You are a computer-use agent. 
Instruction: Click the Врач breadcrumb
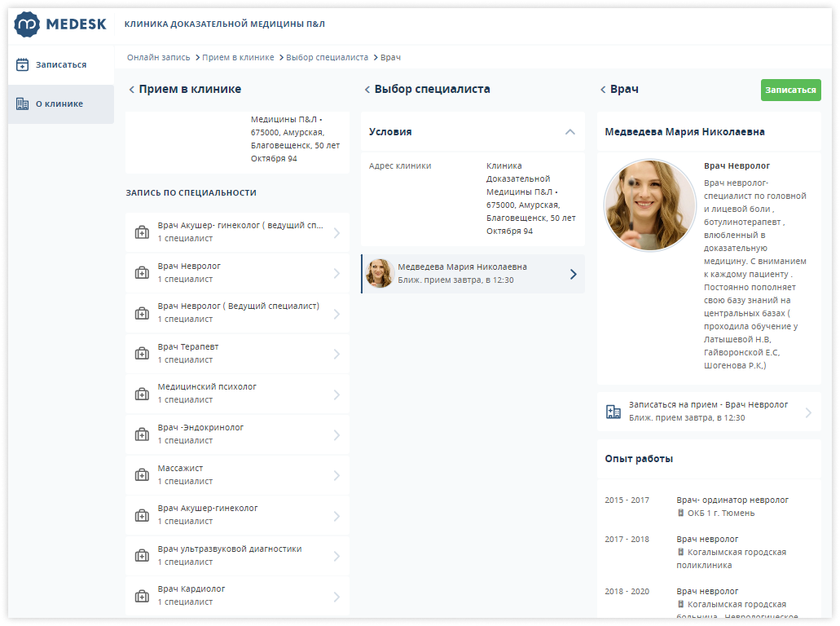click(x=390, y=57)
